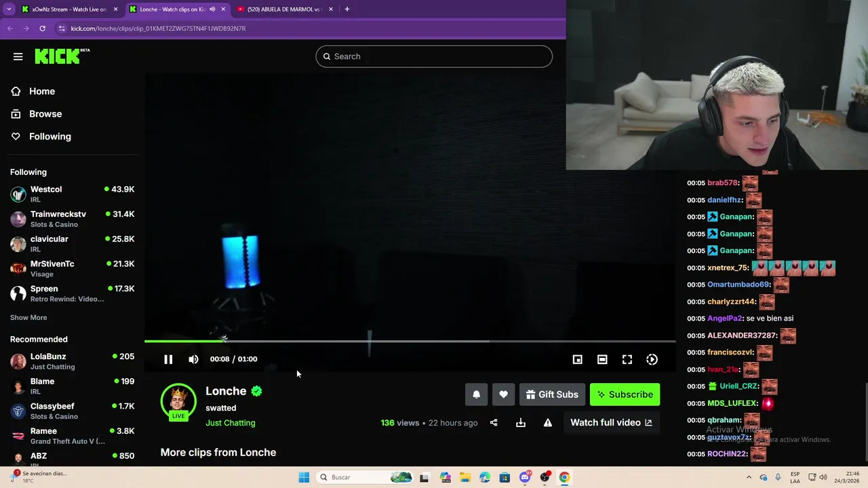Screen dimensions: 868x488
Task: Open video playback settings icon
Action: [x=652, y=360]
